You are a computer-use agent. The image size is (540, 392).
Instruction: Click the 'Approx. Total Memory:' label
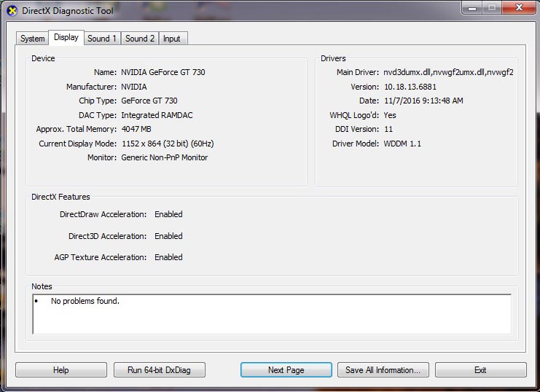pos(77,129)
